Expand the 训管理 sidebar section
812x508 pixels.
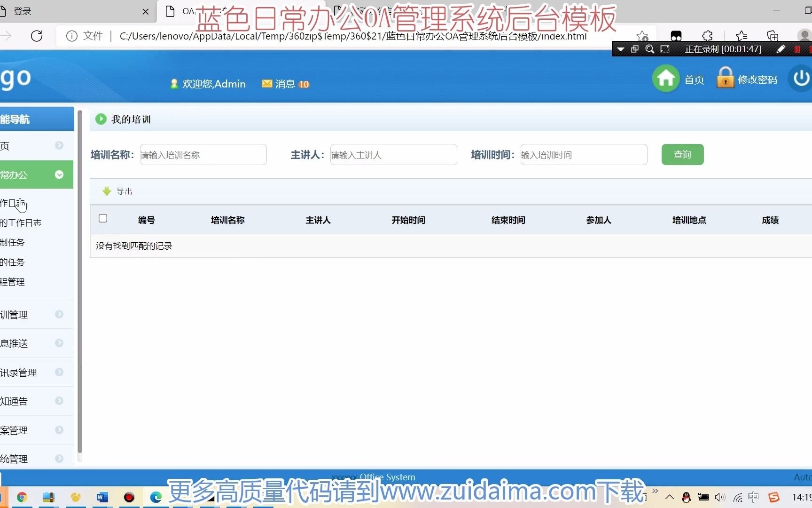click(x=59, y=314)
